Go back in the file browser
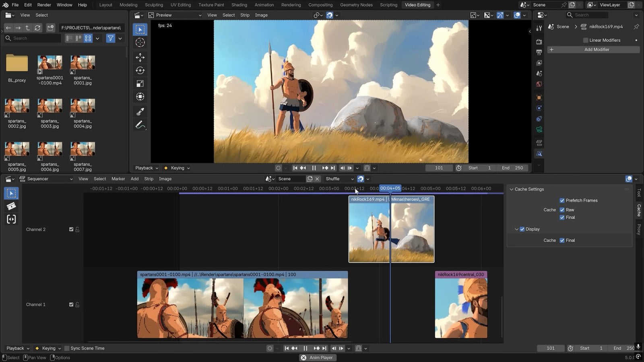644x362 pixels. [x=8, y=28]
